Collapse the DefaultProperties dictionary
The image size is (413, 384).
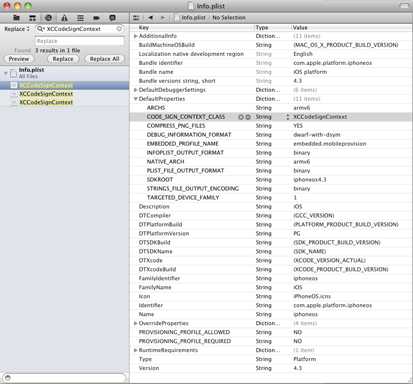(136, 99)
